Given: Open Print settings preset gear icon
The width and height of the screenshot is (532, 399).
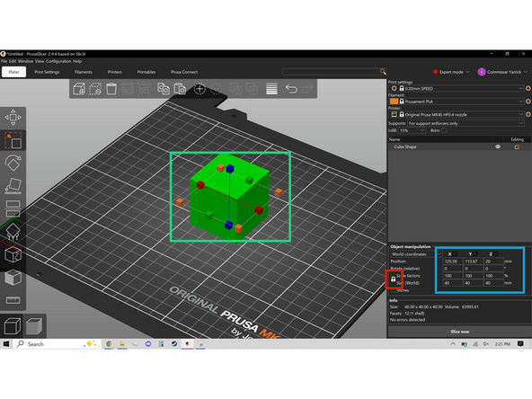Looking at the screenshot, I should 528,88.
